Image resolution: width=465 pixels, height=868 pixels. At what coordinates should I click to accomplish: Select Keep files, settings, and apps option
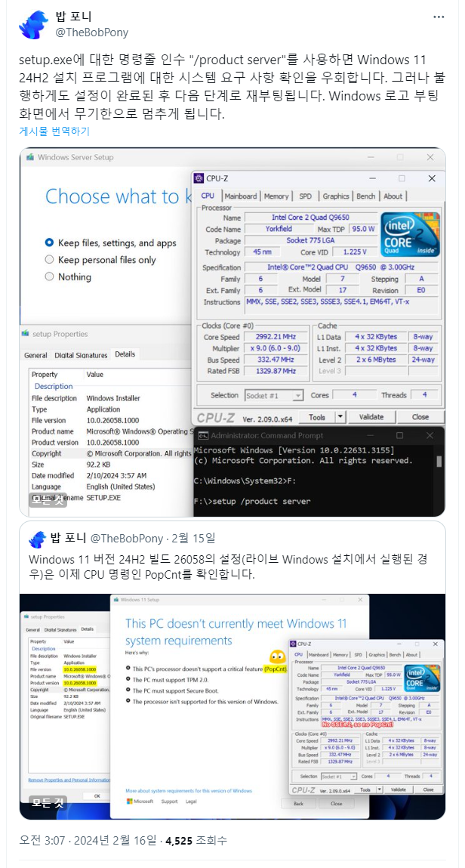110,242
